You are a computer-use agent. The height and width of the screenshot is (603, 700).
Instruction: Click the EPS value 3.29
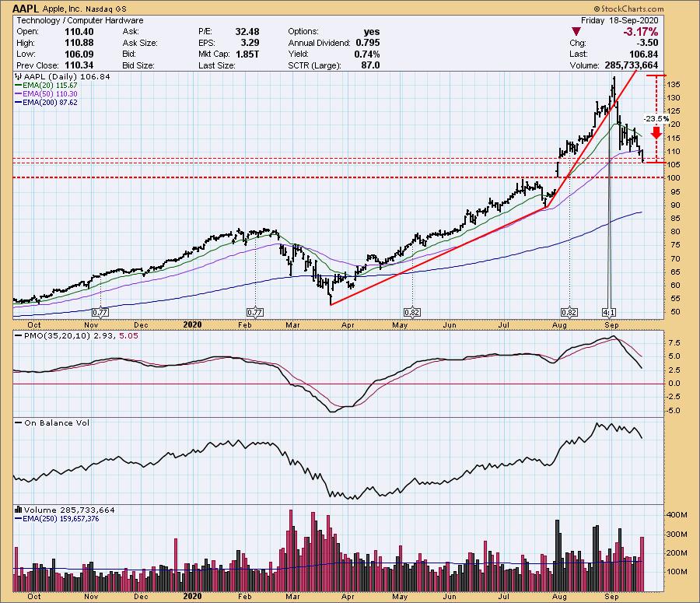250,43
